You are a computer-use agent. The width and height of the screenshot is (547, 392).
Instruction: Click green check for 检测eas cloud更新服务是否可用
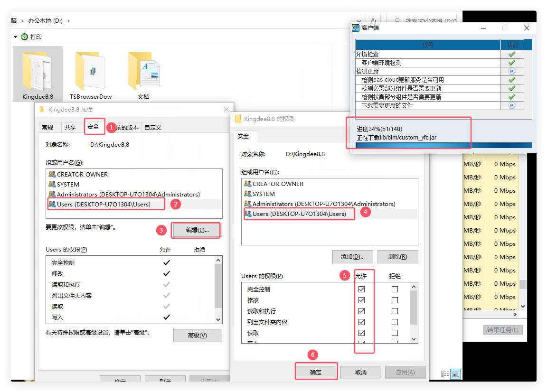pyautogui.click(x=512, y=80)
